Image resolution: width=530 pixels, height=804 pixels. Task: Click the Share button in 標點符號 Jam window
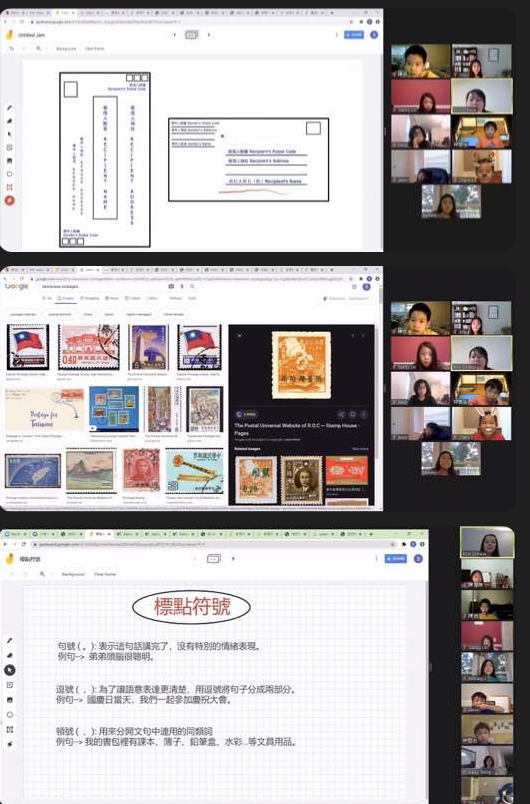click(x=396, y=558)
